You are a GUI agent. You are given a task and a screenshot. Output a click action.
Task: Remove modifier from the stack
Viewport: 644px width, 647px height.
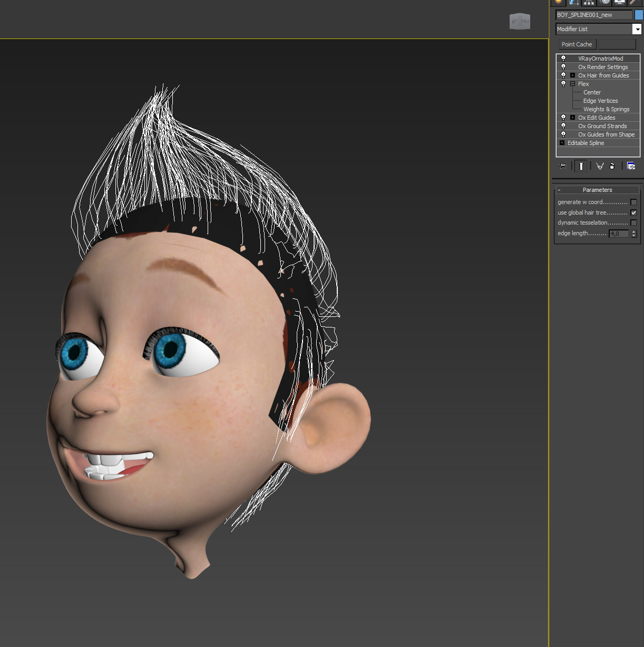point(612,166)
